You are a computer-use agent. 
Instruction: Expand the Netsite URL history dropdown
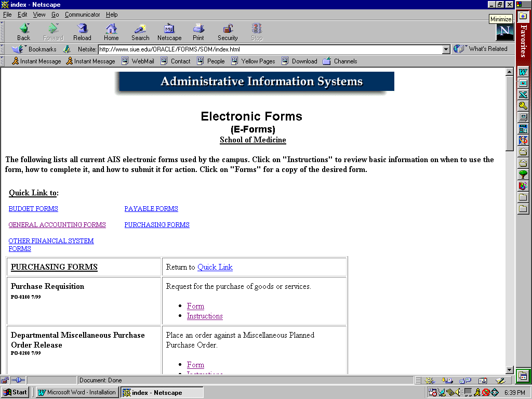[x=446, y=49]
